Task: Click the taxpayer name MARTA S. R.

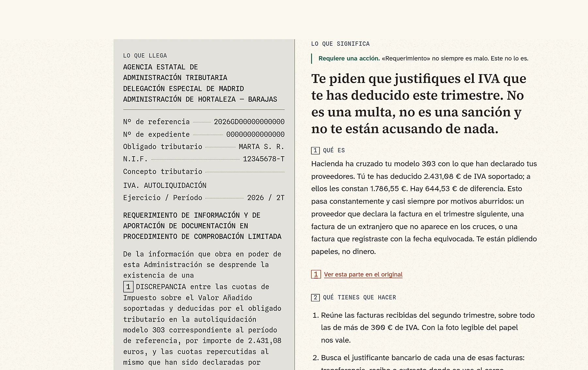Action: [262, 147]
